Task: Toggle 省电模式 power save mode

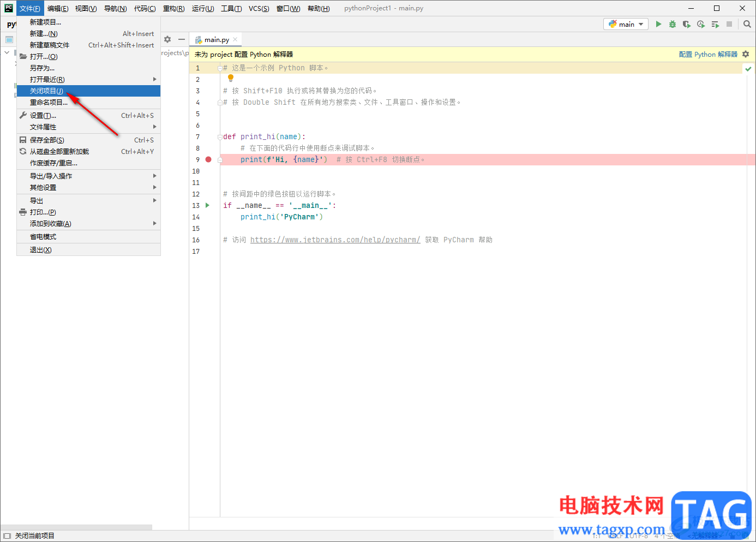Action: (88, 237)
